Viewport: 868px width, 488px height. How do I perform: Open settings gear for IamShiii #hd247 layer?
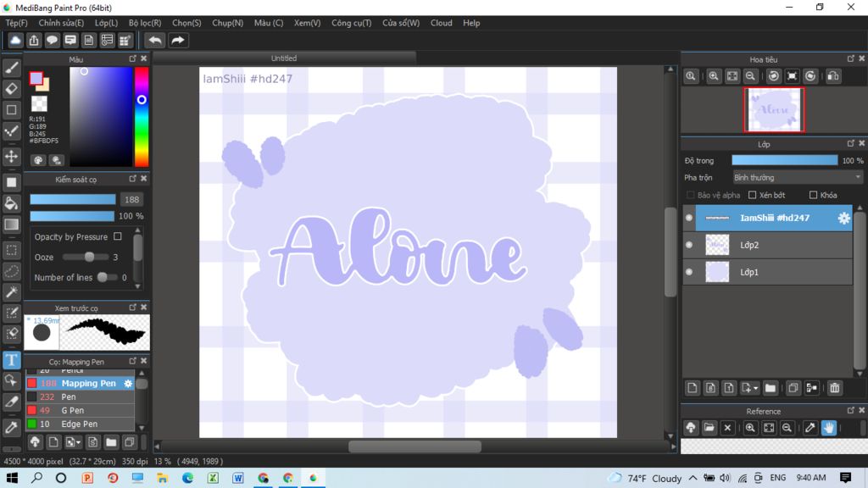(843, 218)
